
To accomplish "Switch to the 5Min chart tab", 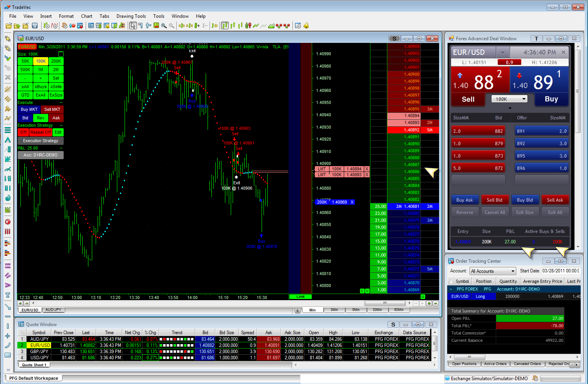I will tap(356, 310).
